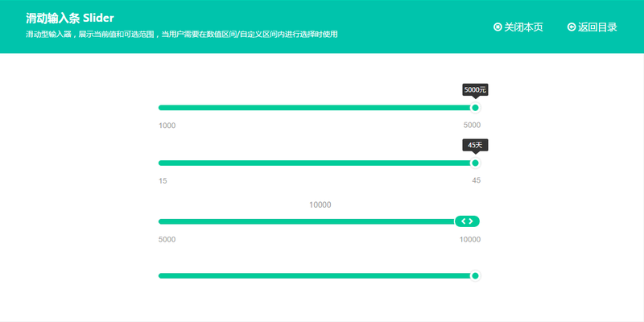This screenshot has height=322, width=644.
Task: Click the 关闭本页 text link
Action: tap(523, 27)
